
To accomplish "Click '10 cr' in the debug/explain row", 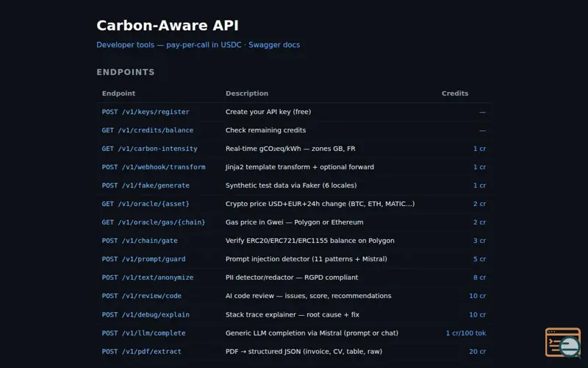I will point(477,315).
